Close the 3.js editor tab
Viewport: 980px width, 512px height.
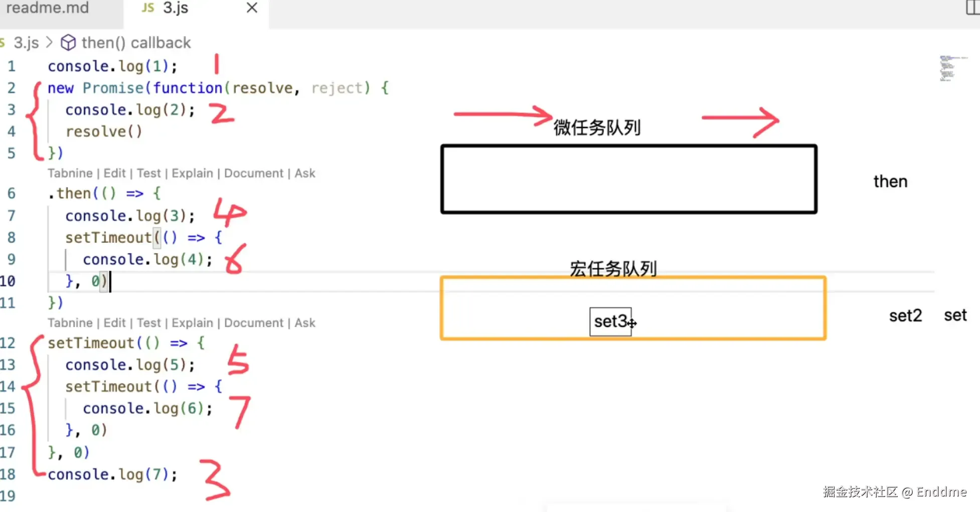click(252, 8)
